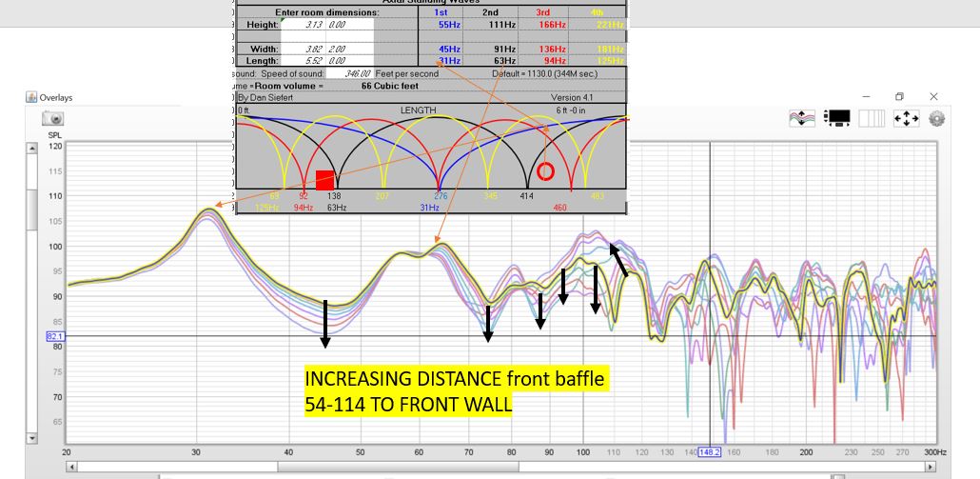Viewport: 980px width, 479px height.
Task: Click the 'Enter room dimensions:' label
Action: (327, 12)
